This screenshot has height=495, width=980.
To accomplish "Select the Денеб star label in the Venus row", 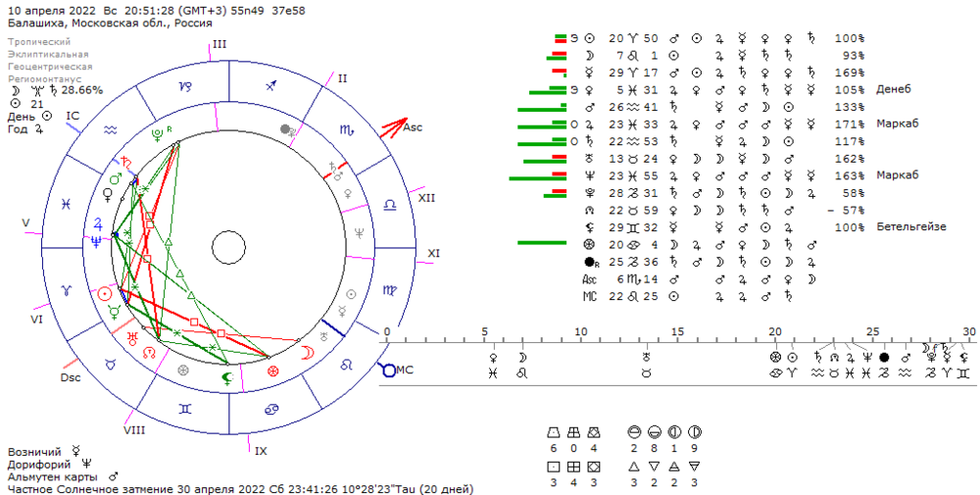I will tap(894, 89).
